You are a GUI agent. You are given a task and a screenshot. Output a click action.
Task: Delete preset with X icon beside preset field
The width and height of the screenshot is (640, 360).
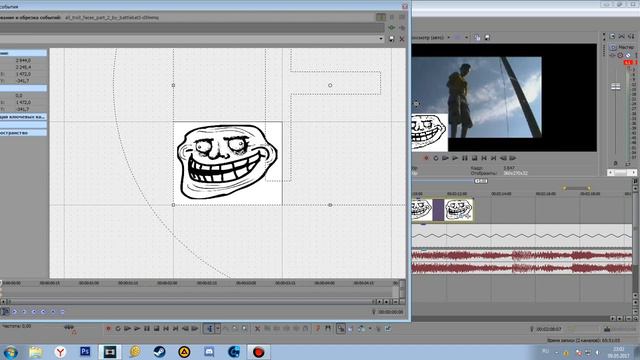pos(402,39)
